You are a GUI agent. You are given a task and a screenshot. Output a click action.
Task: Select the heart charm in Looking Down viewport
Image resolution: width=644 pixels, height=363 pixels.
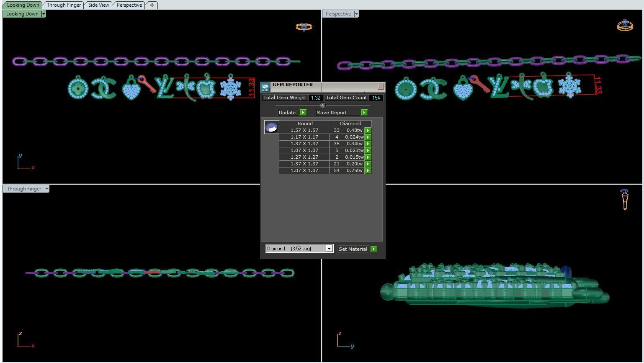[132, 88]
